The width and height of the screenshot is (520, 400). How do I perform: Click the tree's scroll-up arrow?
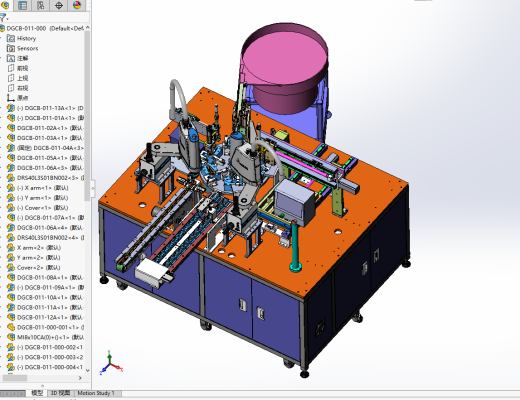pyautogui.click(x=87, y=27)
